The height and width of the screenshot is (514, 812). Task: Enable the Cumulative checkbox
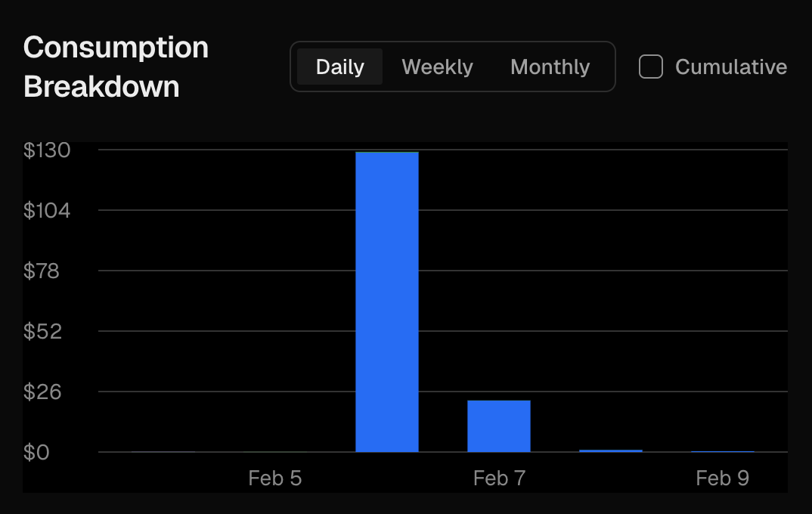651,67
